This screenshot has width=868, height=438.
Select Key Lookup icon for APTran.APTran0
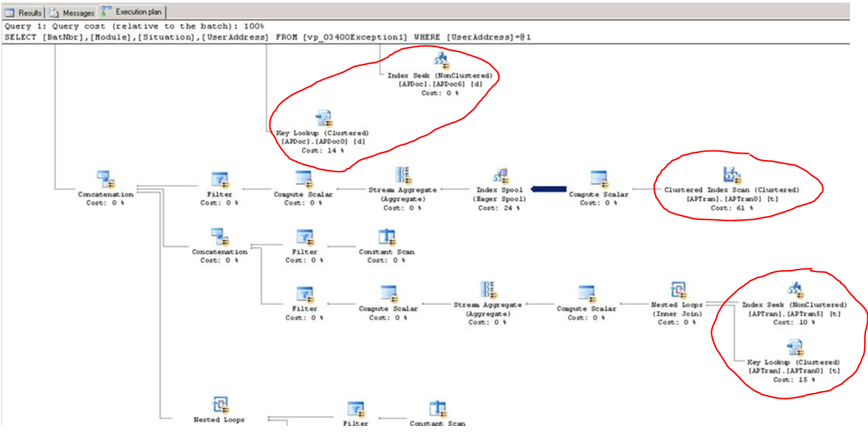pyautogui.click(x=795, y=347)
